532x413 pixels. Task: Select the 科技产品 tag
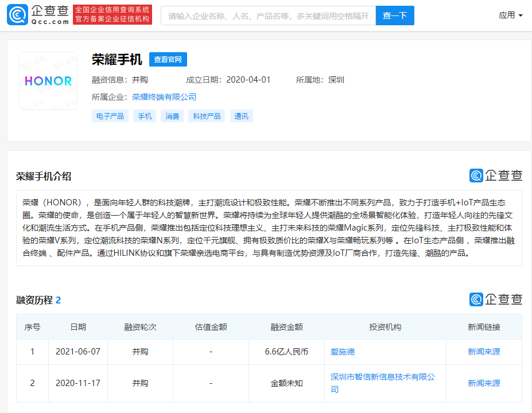[x=207, y=116]
